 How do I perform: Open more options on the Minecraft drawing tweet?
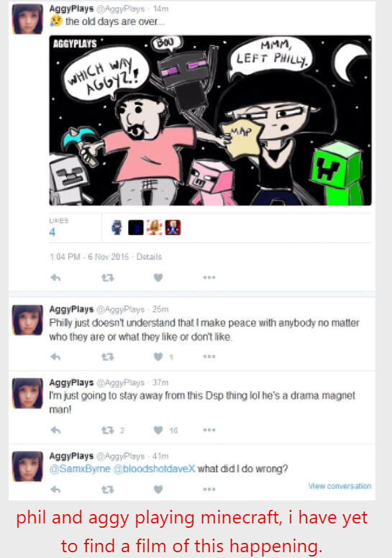coord(209,278)
